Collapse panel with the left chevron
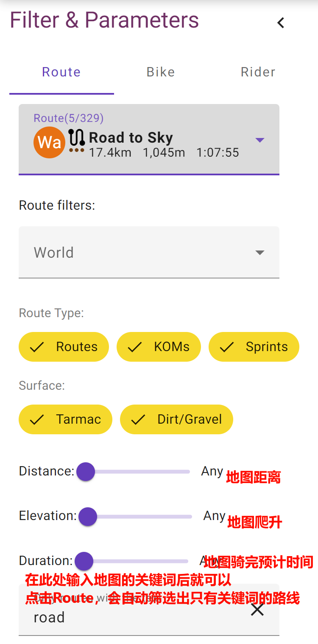Image resolution: width=318 pixels, height=644 pixels. 280,23
